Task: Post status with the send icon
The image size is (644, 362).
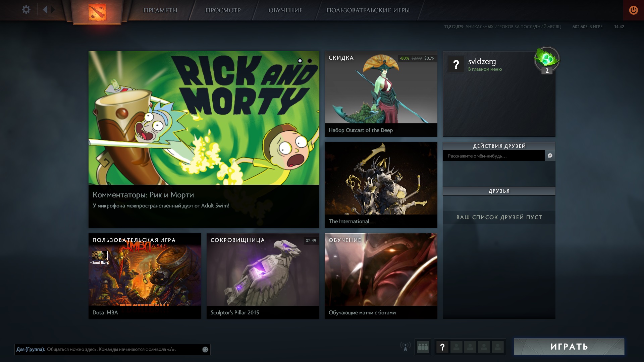Action: click(550, 156)
